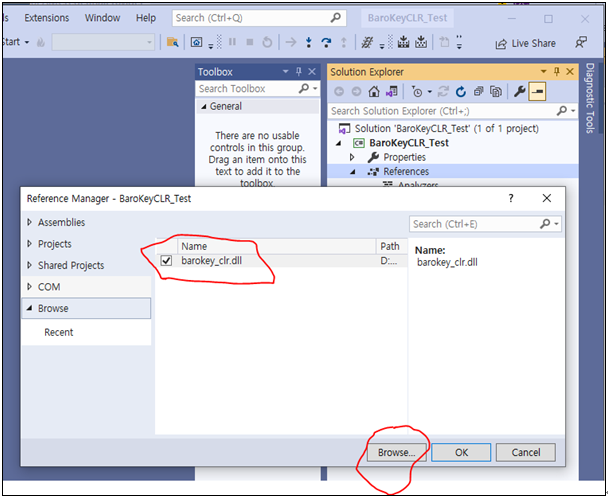Open Toolbox window options dropdown
The image size is (608, 498).
point(286,71)
